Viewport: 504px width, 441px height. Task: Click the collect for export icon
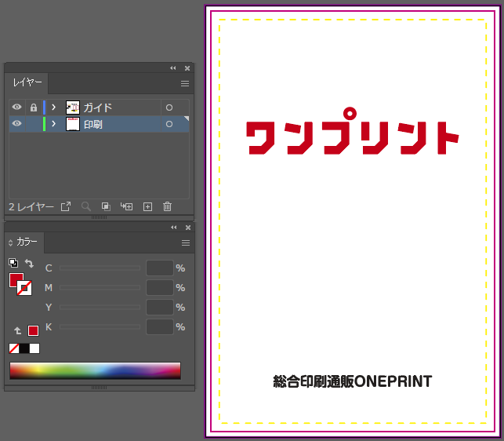(x=66, y=206)
